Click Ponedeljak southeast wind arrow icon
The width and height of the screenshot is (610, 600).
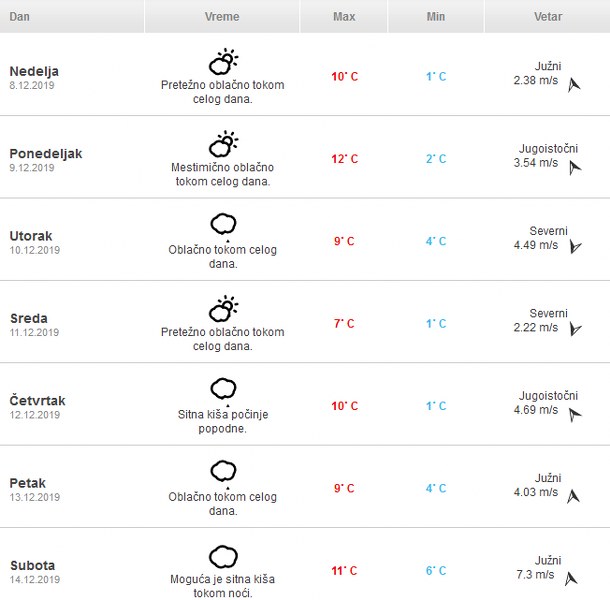click(x=574, y=168)
